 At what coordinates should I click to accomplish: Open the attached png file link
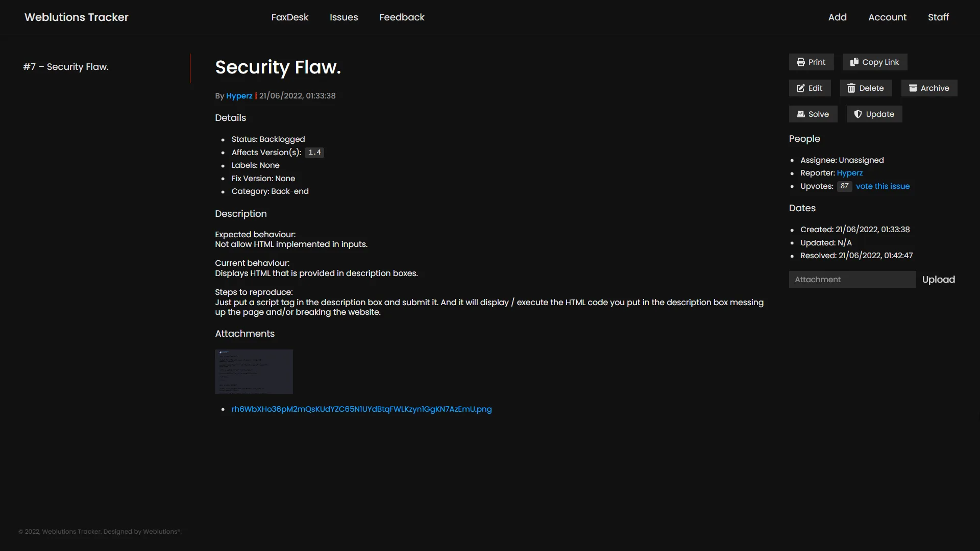tap(361, 409)
